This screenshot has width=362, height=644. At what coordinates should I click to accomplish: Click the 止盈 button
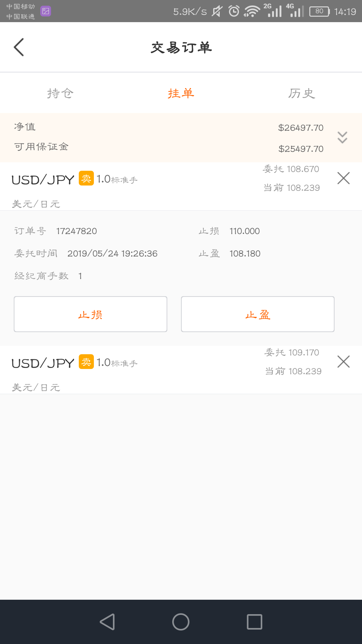coord(258,314)
